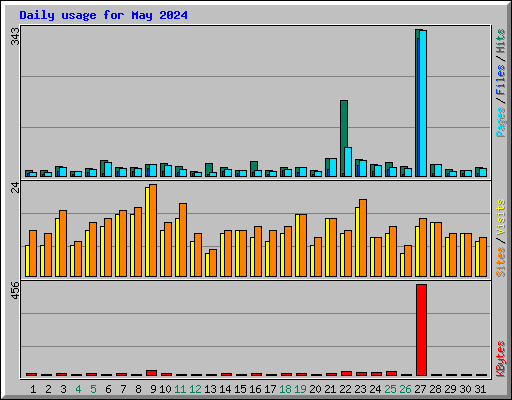Click the day "22" axis label
This screenshot has height=400, width=512.
tap(345, 389)
